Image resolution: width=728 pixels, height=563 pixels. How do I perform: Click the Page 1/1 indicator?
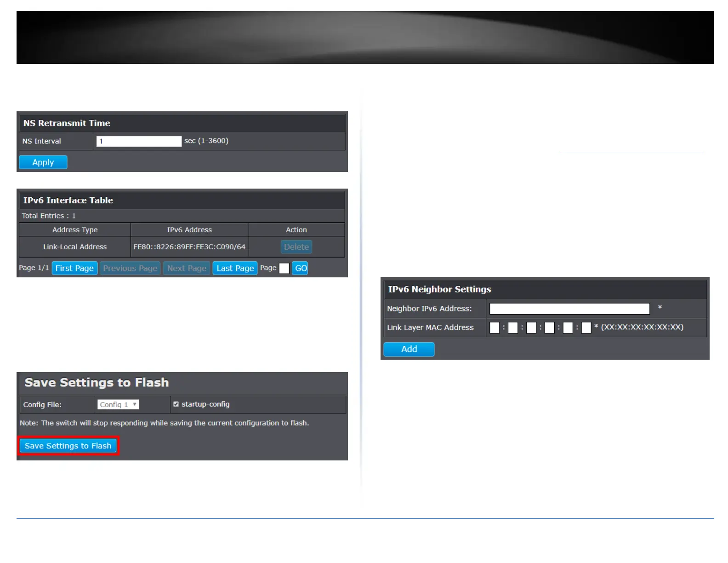[34, 268]
